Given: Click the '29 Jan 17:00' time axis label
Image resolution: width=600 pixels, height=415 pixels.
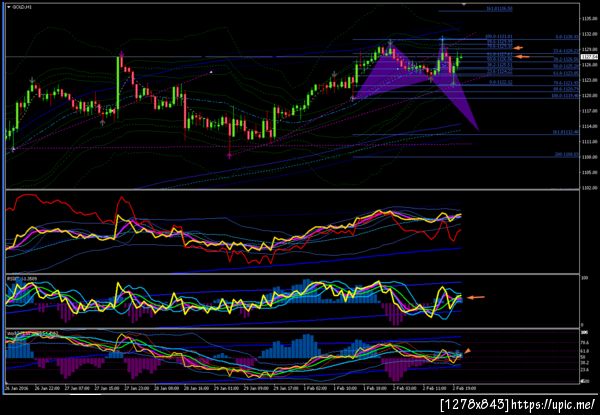Looking at the screenshot, I should (286, 388).
